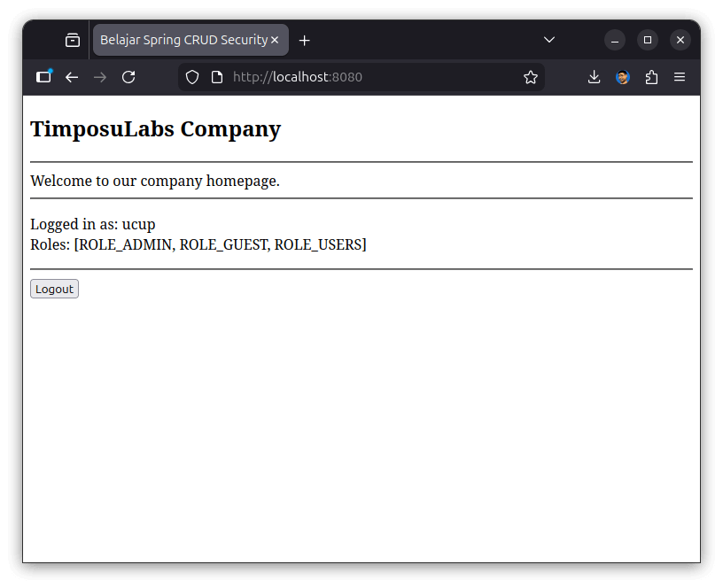The height and width of the screenshot is (588, 723).
Task: Reload the current page
Action: (128, 77)
